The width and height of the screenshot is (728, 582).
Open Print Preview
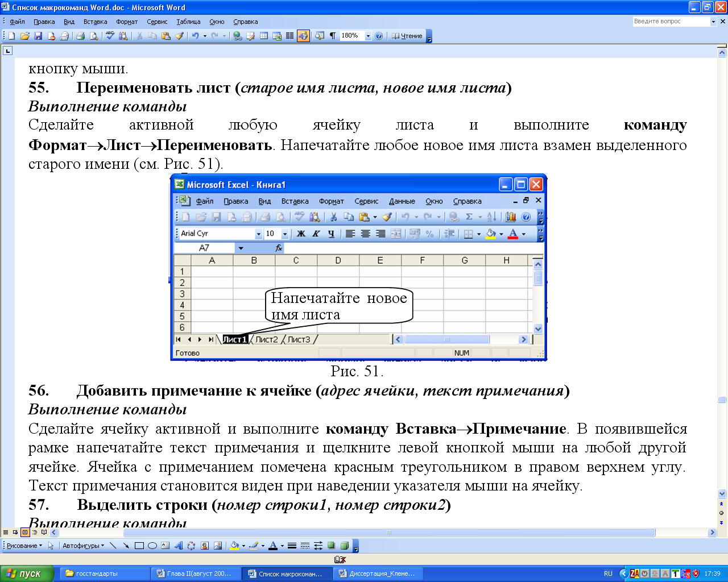click(94, 36)
